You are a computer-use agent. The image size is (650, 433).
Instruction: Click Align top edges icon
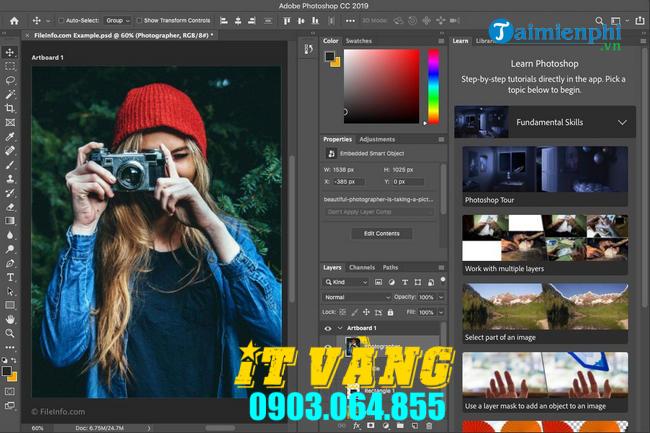click(286, 21)
